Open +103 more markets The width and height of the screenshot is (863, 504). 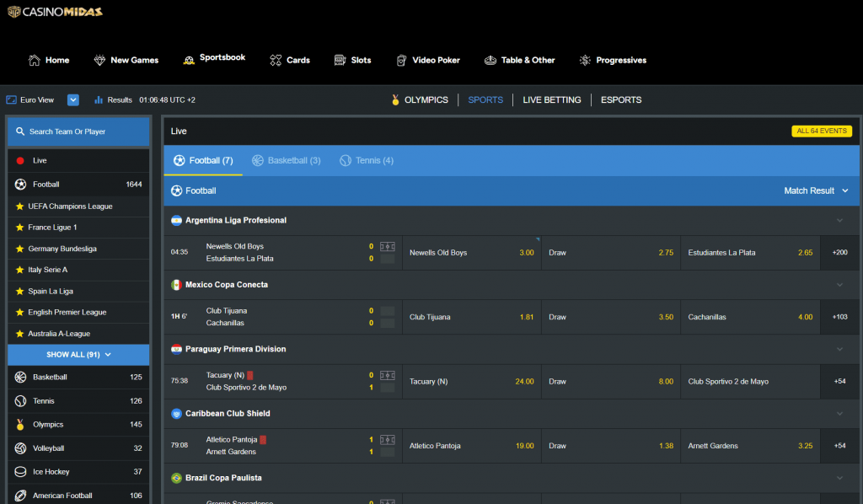840,317
